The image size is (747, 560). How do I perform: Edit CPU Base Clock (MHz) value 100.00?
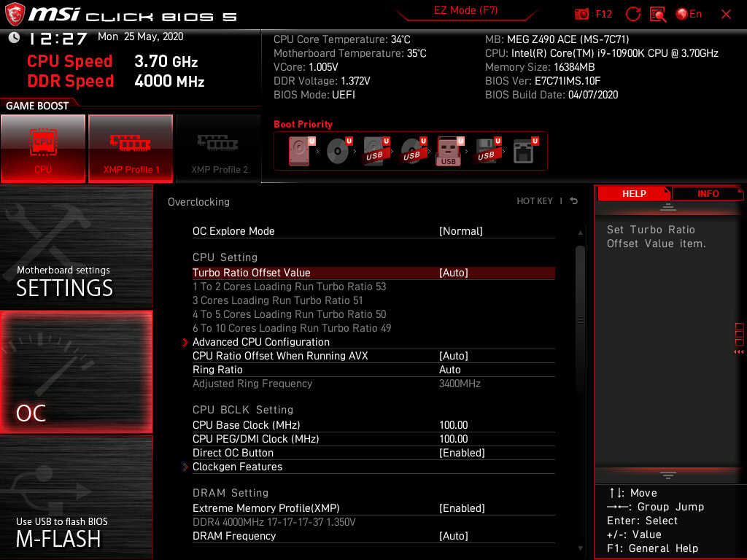pyautogui.click(x=453, y=425)
